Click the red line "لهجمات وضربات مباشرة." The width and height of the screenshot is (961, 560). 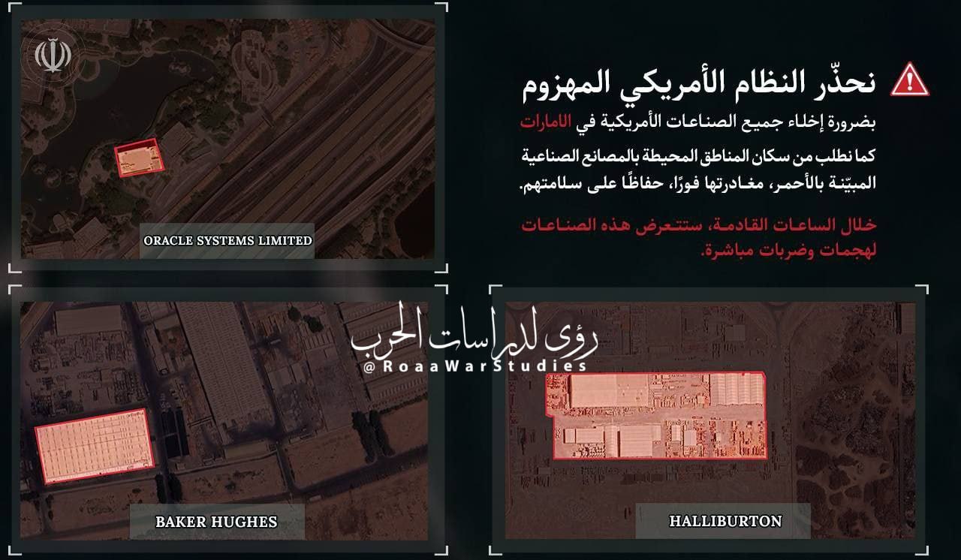(788, 250)
